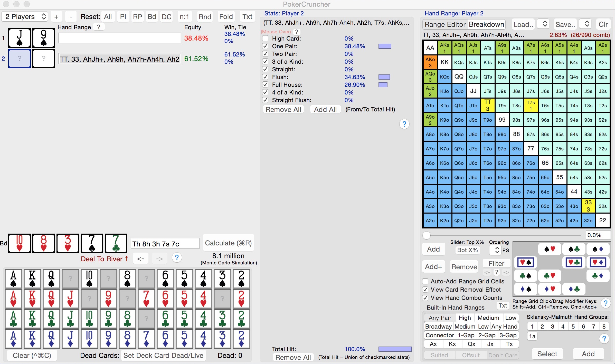Click the Fold button in toolbar
615x364 pixels.
pos(226,17)
